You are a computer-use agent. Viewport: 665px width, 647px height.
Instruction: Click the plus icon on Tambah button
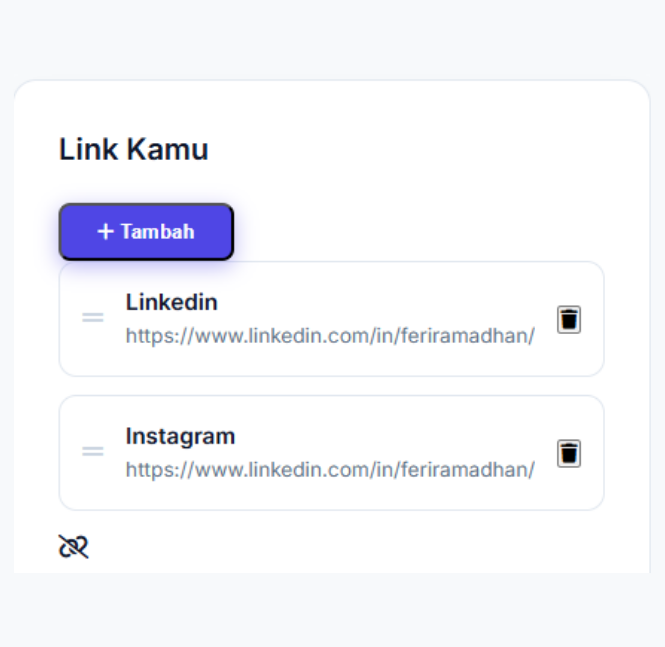106,232
